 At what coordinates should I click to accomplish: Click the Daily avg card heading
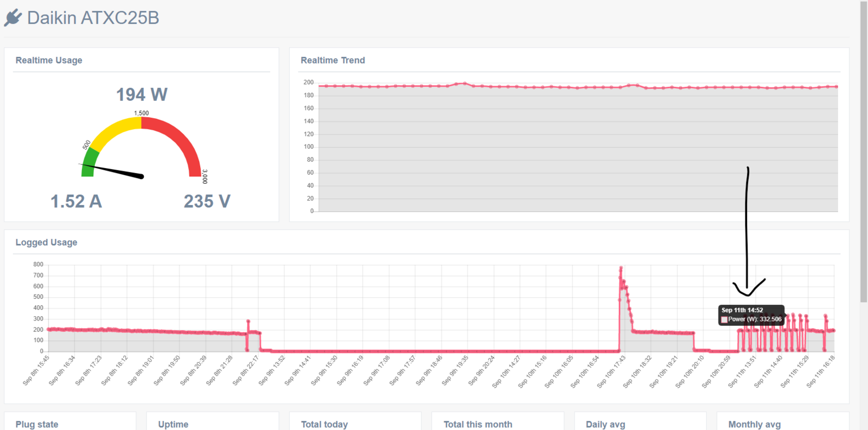click(605, 425)
